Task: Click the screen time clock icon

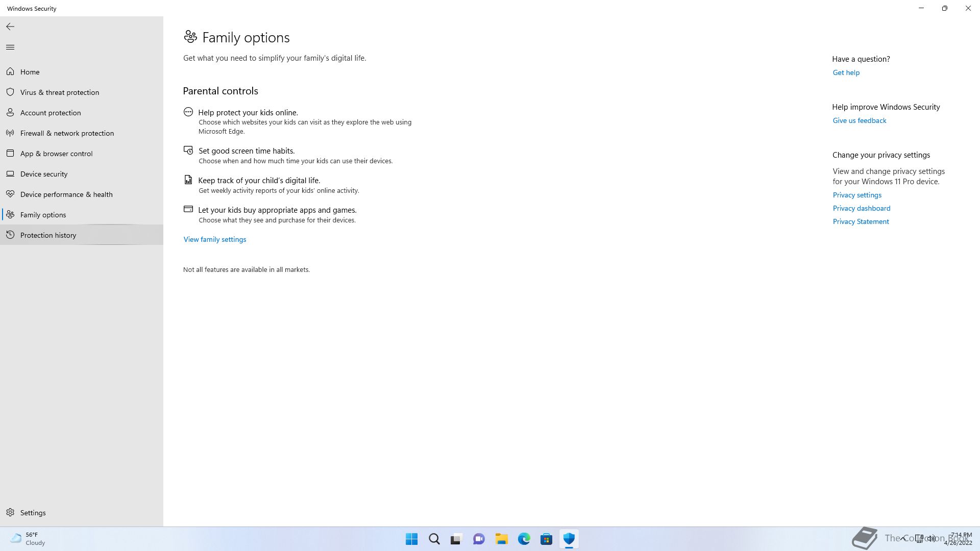Action: coord(188,150)
